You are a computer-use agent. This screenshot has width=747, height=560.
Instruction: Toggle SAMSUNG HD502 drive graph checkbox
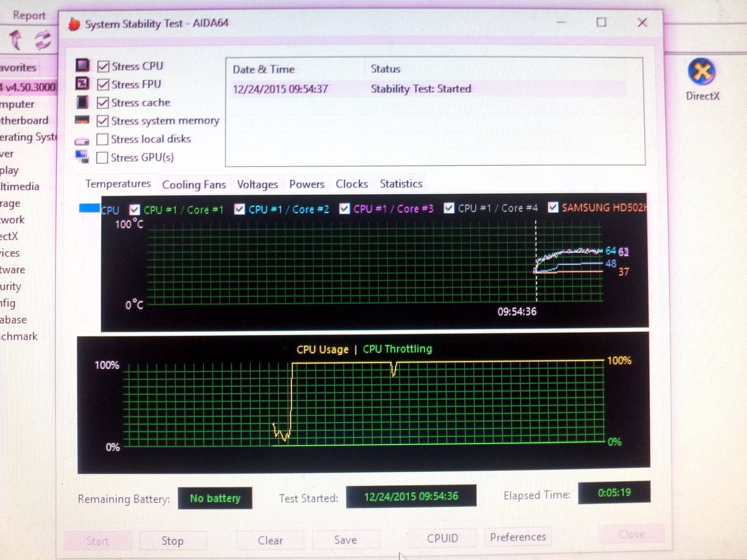553,207
